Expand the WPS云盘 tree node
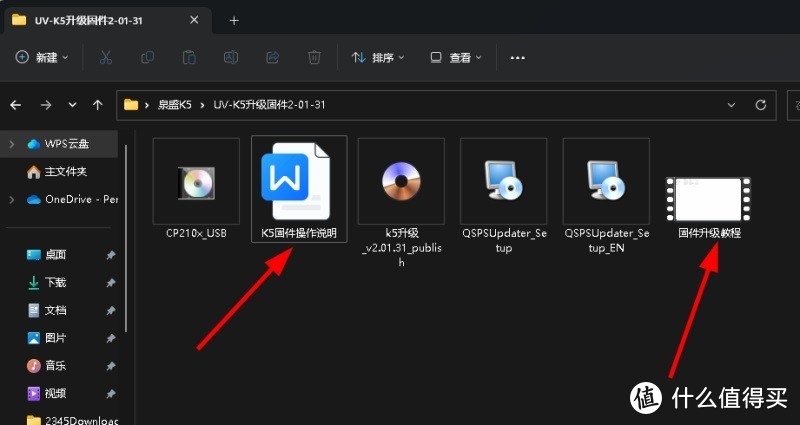This screenshot has width=800, height=425. [x=11, y=144]
